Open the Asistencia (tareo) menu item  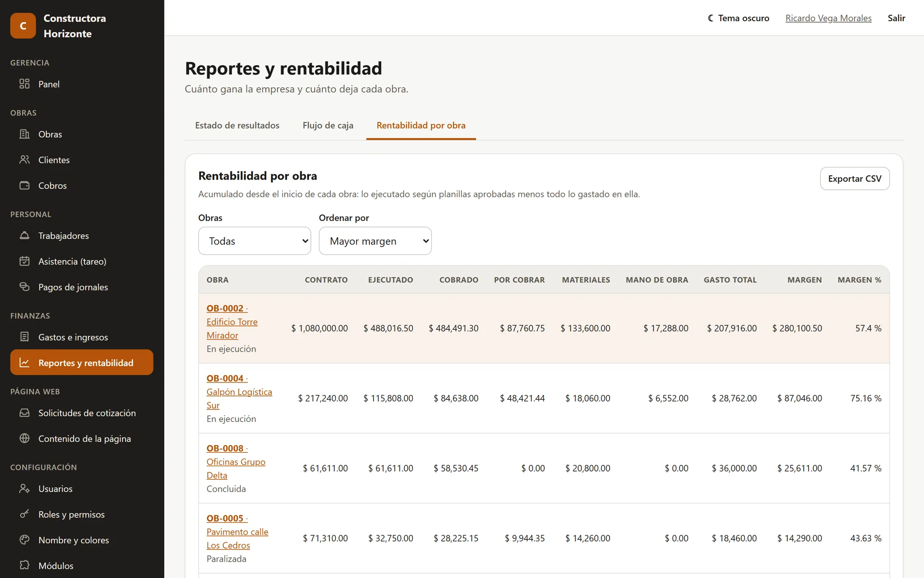point(82,261)
